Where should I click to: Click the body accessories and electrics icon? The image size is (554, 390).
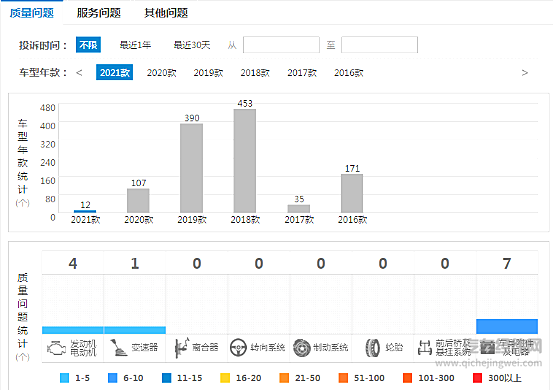click(487, 349)
